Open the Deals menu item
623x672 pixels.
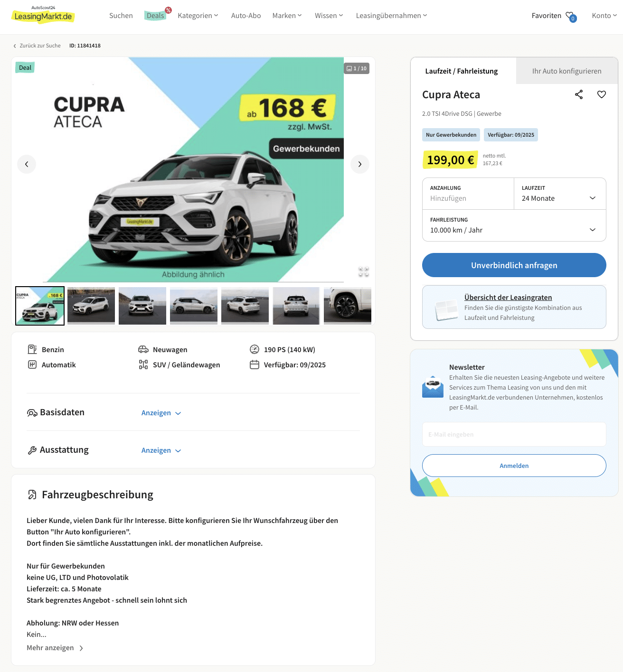click(155, 16)
